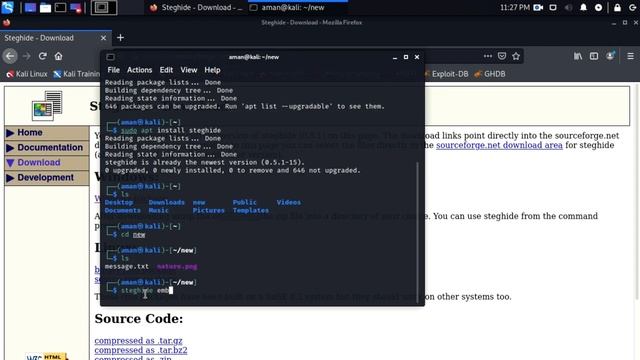Open the Kali Linux bookmark
640x360 pixels.
(x=27, y=74)
